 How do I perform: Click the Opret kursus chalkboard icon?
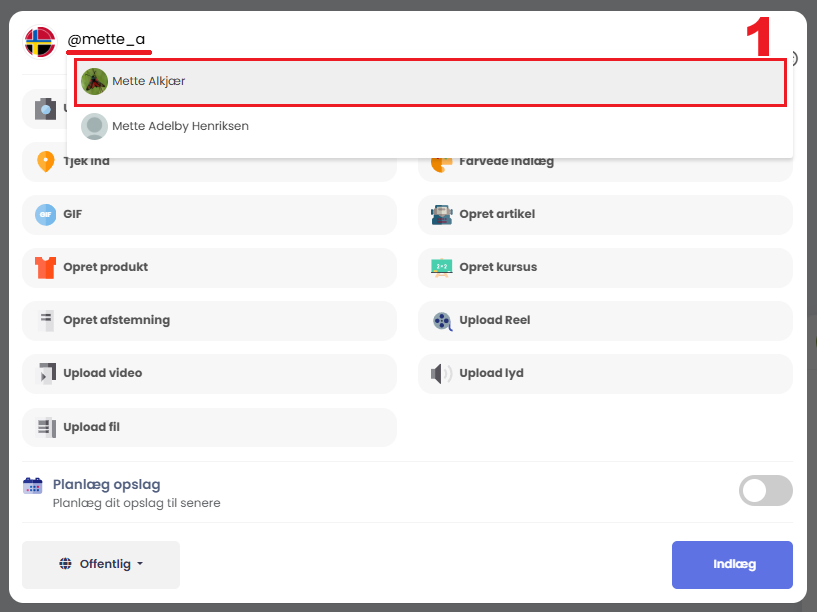pos(442,268)
